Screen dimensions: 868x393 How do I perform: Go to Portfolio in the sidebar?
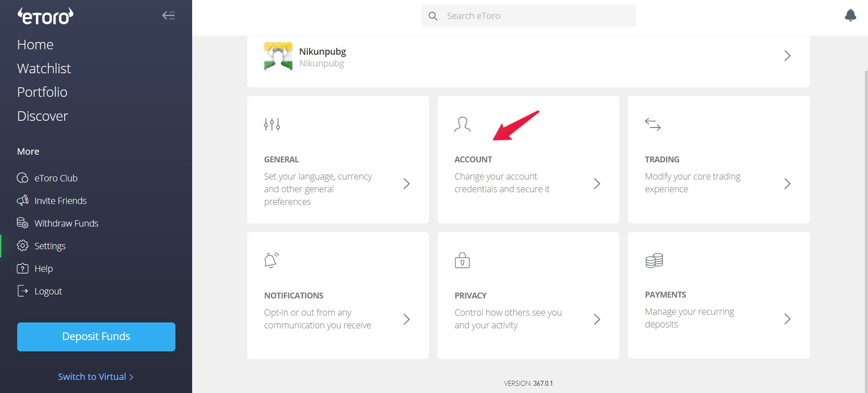tap(42, 92)
